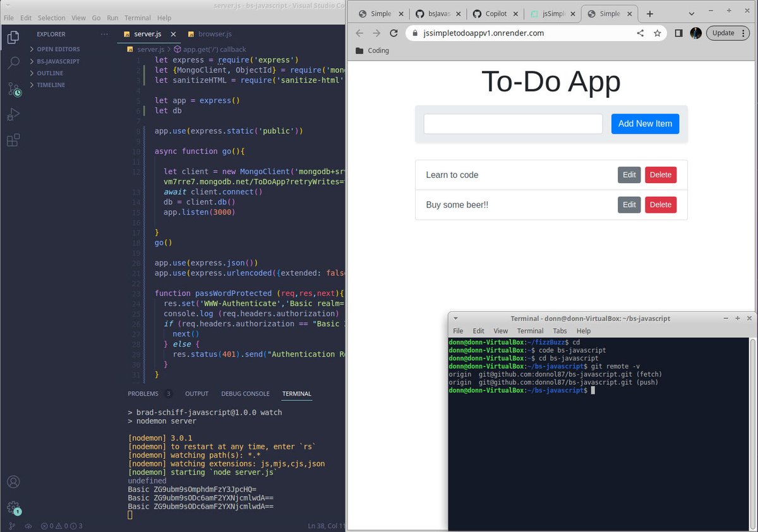Expand the Outline section
This screenshot has width=758, height=532.
pos(50,73)
